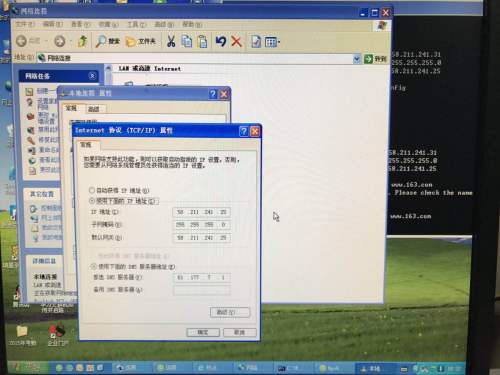
Task: Click Start button on taskbar
Action: point(28,367)
